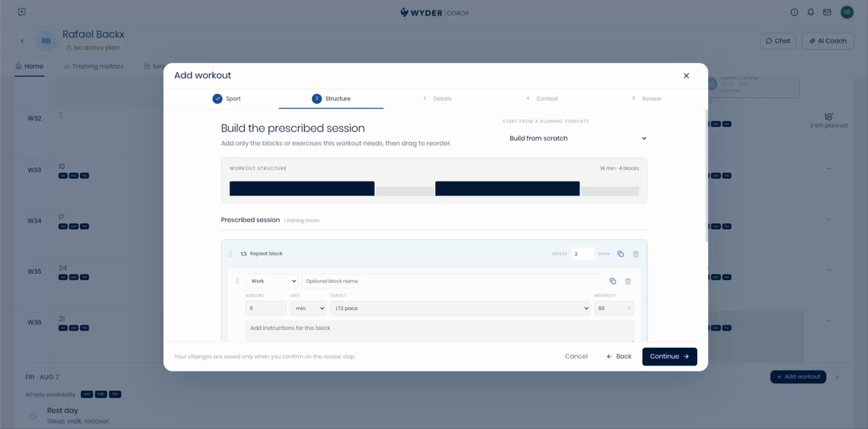Click the block instructions text area

click(x=440, y=331)
